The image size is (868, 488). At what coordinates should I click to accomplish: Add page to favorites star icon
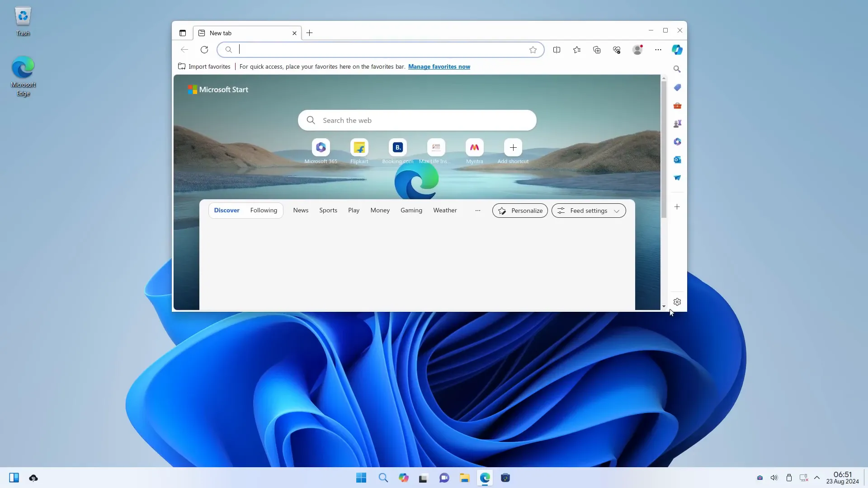tap(533, 50)
